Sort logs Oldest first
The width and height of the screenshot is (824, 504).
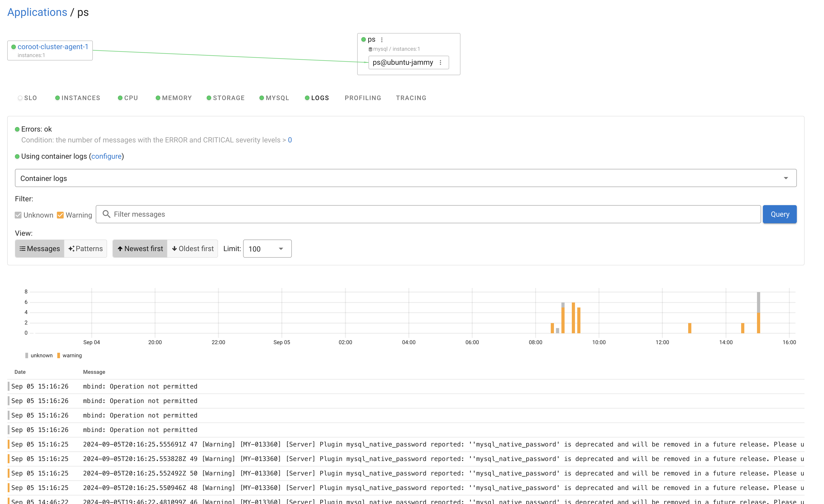[x=192, y=249]
